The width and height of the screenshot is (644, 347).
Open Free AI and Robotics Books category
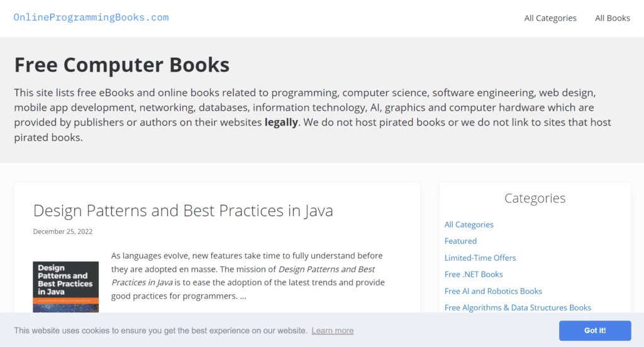click(493, 291)
